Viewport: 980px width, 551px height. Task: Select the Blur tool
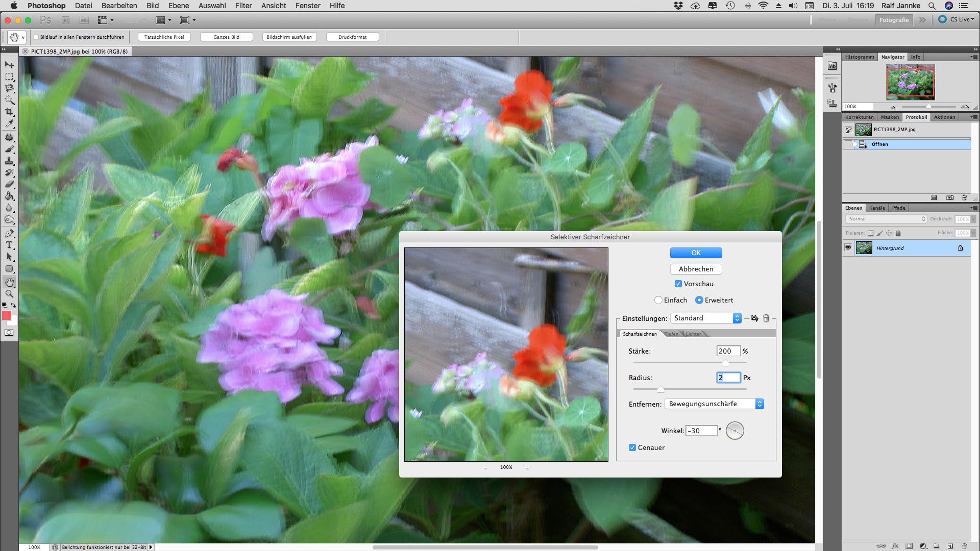(9, 208)
